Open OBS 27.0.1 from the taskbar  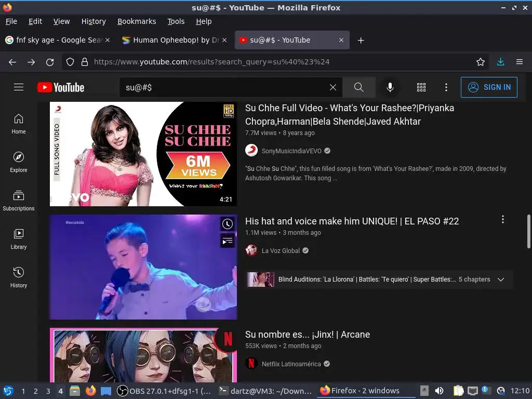pyautogui.click(x=164, y=391)
